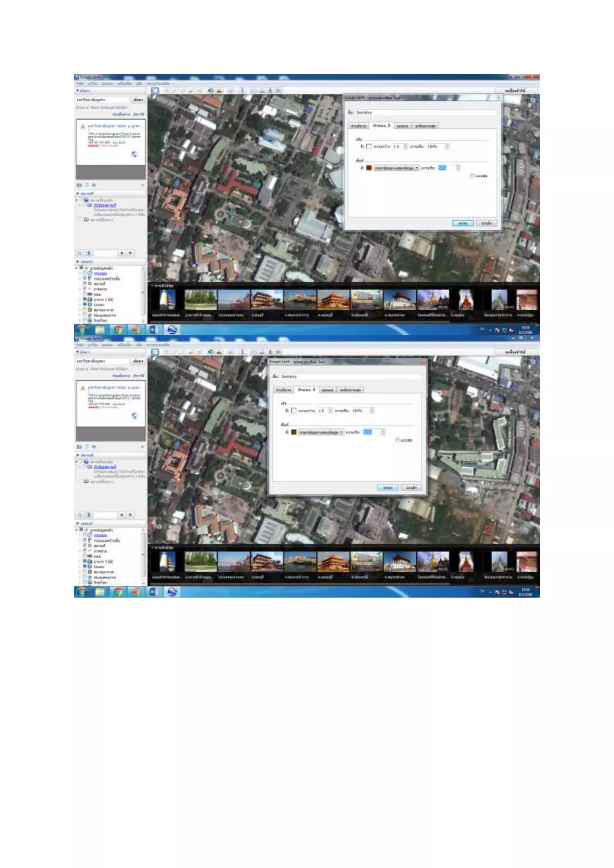The height and width of the screenshot is (868, 614).
Task: Click the brown fill color swatch in upper dialog
Action: coord(369,168)
